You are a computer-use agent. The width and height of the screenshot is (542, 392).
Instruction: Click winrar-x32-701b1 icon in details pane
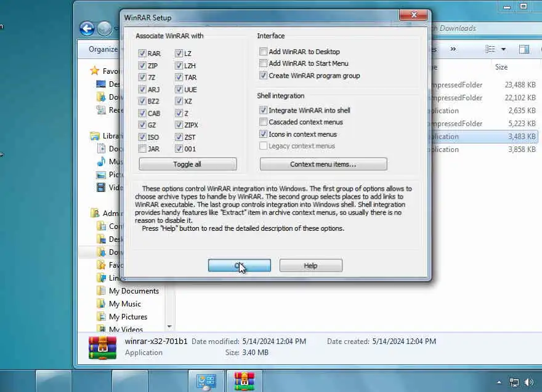pos(102,348)
